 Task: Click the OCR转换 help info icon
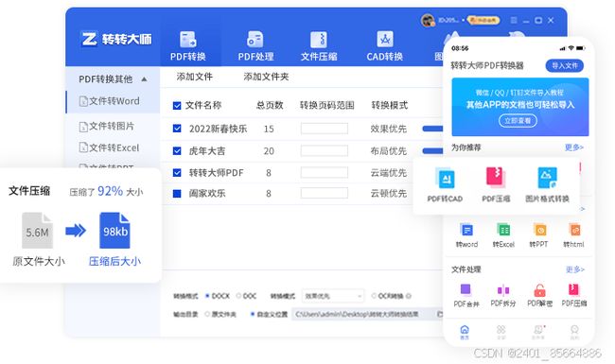coord(409,296)
